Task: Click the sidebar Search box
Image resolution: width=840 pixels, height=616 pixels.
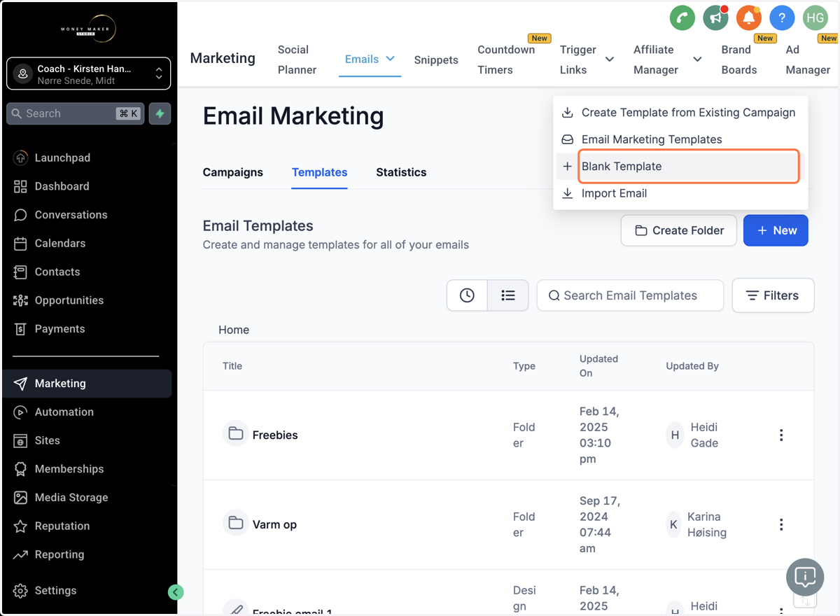Action: (76, 113)
